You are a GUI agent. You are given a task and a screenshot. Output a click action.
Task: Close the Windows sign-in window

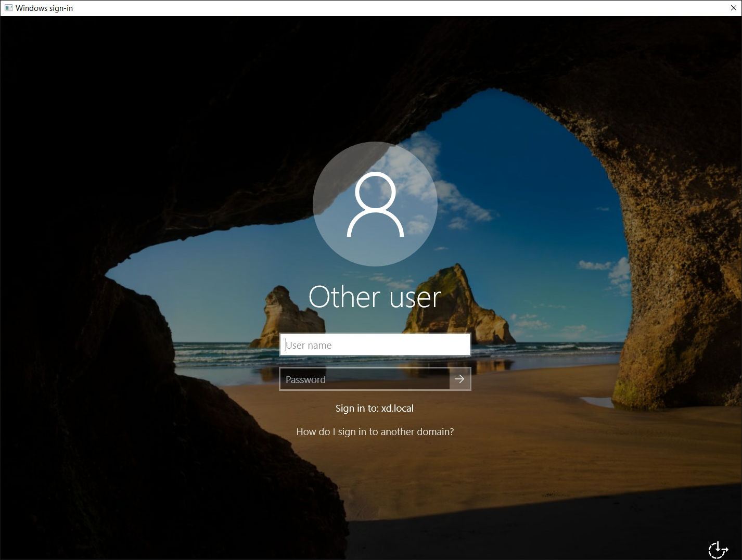click(733, 8)
